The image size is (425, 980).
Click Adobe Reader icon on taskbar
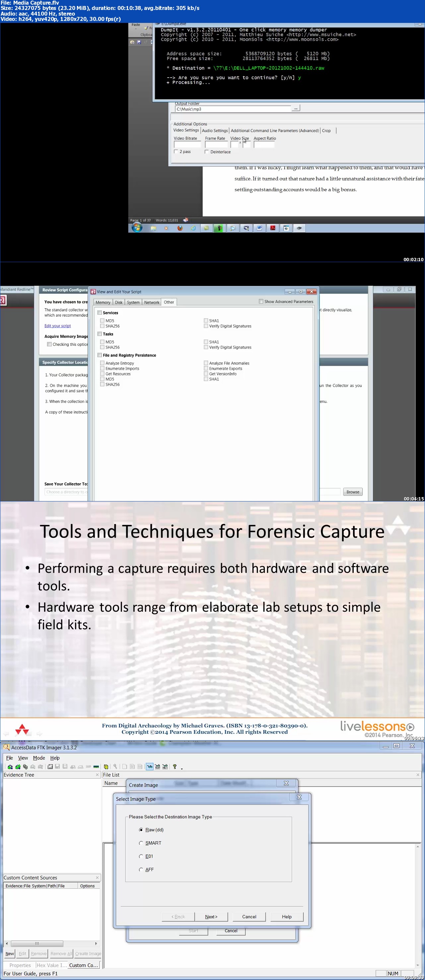click(x=273, y=228)
